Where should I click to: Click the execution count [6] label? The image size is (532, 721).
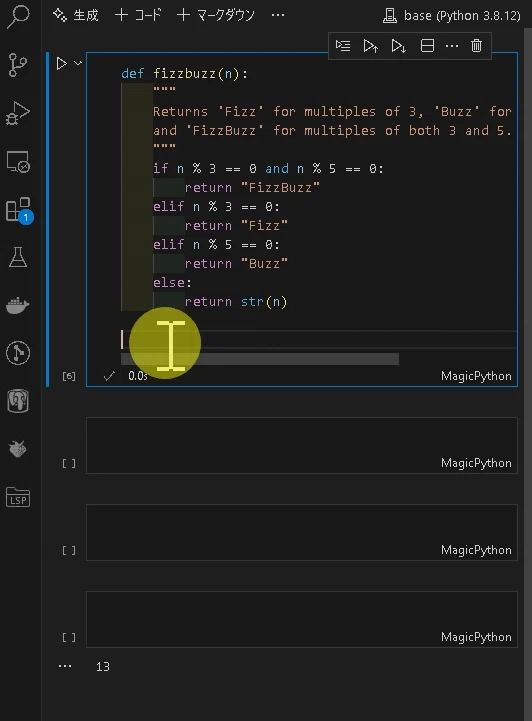pos(69,376)
